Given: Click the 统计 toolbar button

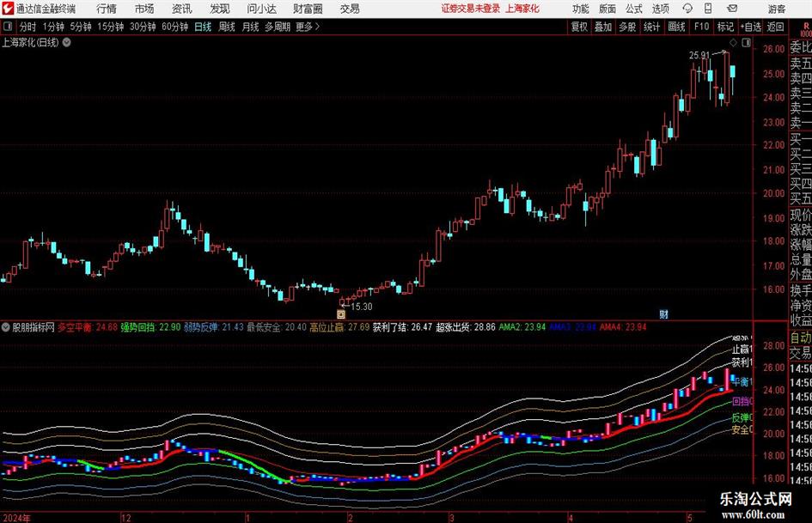Looking at the screenshot, I should point(651,27).
